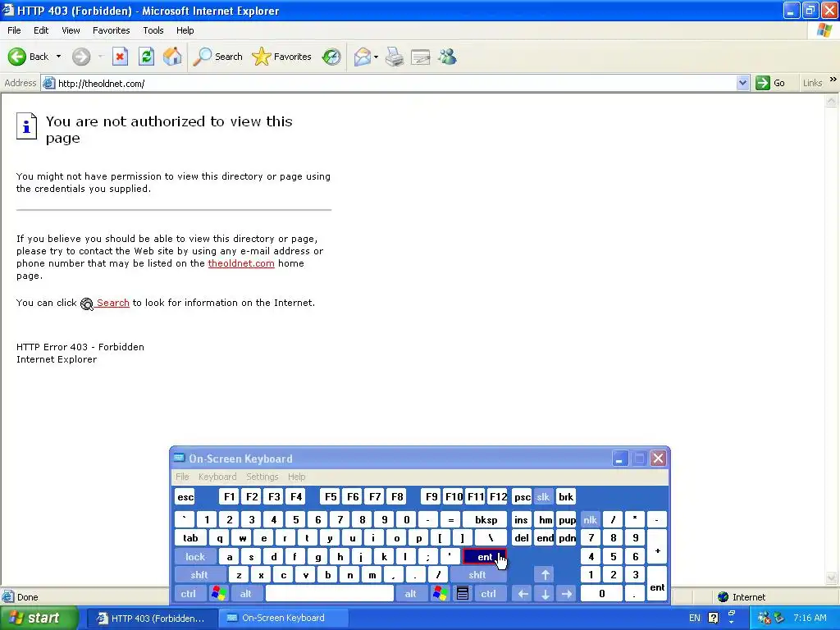Viewport: 840px width, 630px height.
Task: Open the Favorites menu
Action: pos(111,30)
